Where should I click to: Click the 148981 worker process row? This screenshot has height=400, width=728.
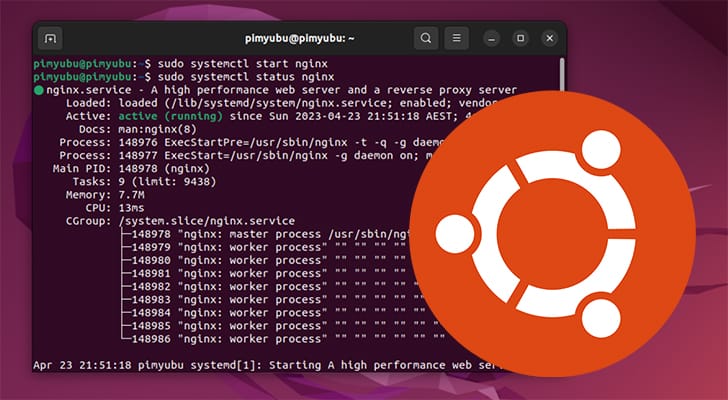tap(265, 273)
